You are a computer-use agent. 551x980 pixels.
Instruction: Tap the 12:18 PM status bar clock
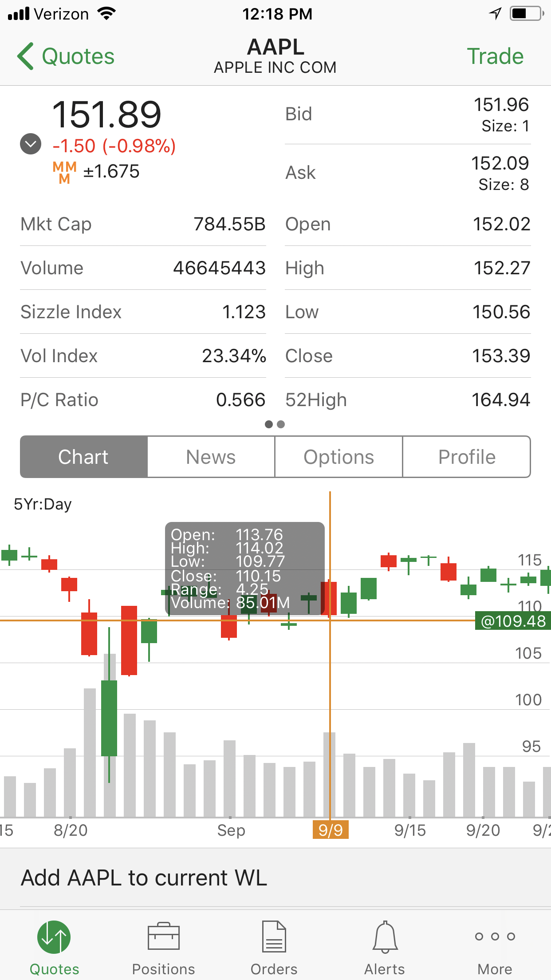pos(277,14)
